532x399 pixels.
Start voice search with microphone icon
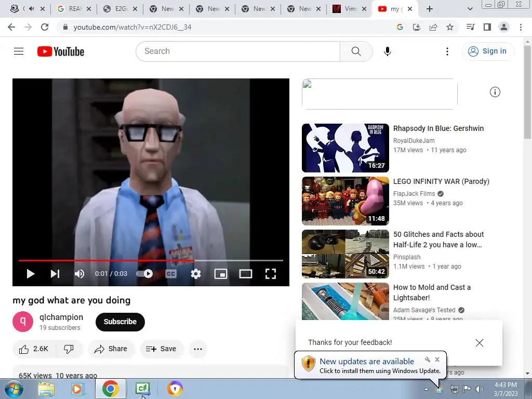click(388, 51)
